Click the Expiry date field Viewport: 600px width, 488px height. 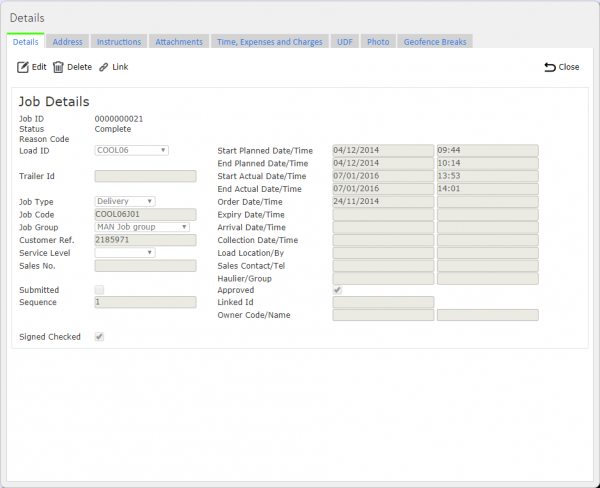[x=383, y=214]
